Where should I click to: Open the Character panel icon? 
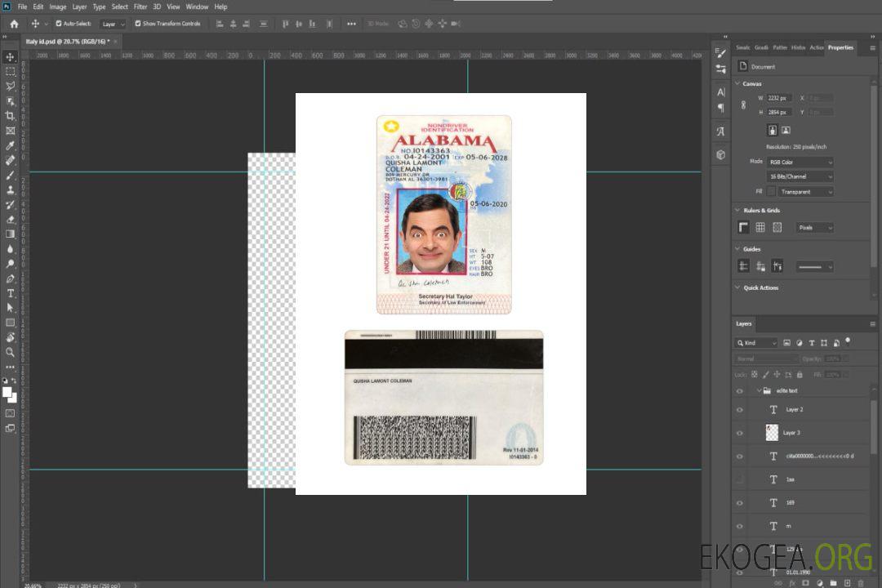tap(720, 92)
